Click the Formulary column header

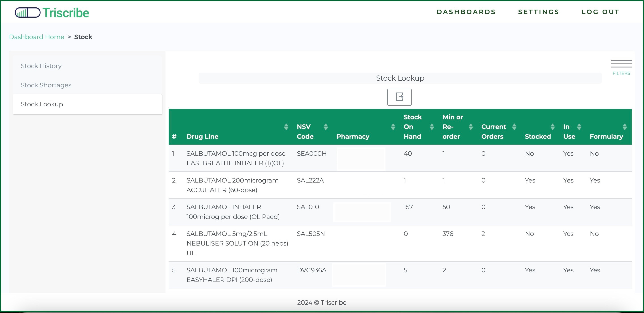click(606, 136)
